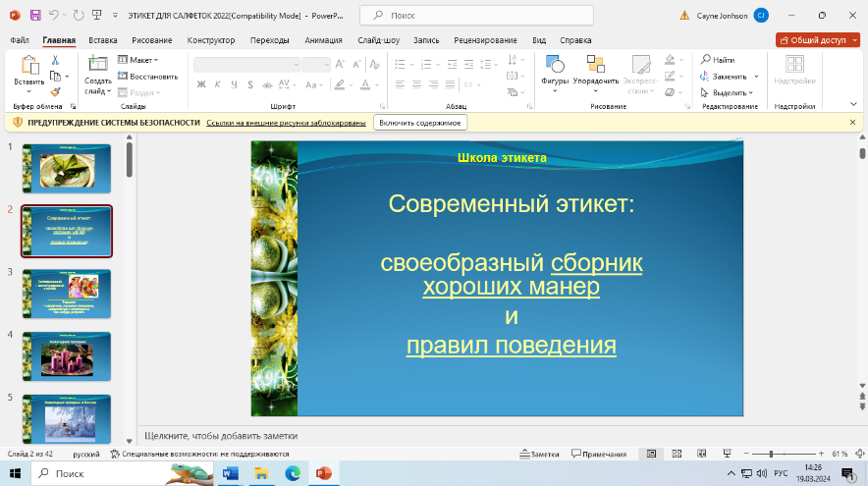Click the Format Painter brush icon

[56, 91]
